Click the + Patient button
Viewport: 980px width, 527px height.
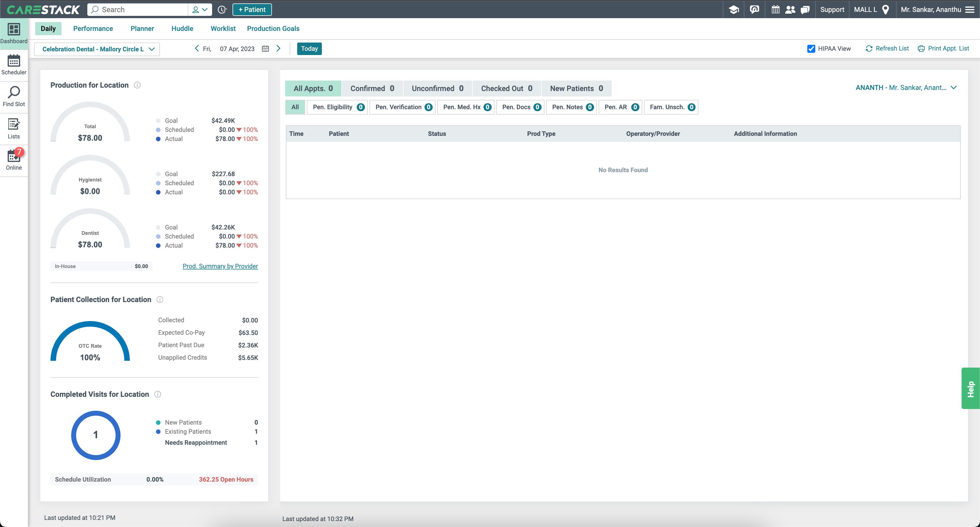point(252,10)
